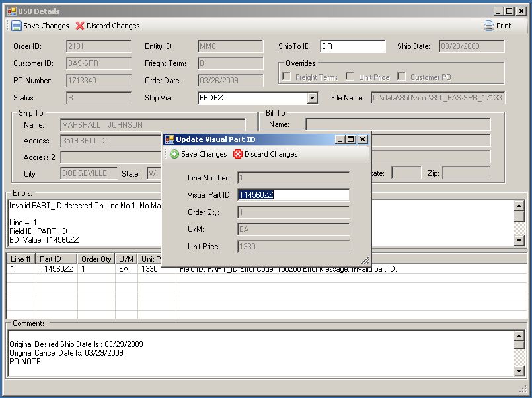Click the Ship Via FEDEX combo box

click(x=252, y=98)
